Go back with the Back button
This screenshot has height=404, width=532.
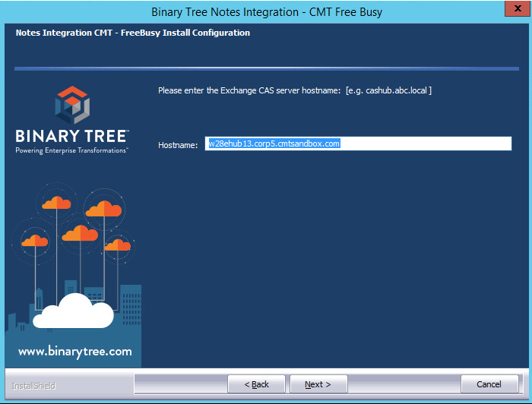(256, 384)
